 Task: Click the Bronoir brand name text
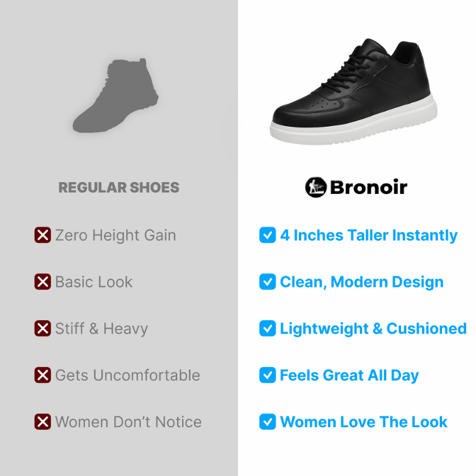point(368,187)
